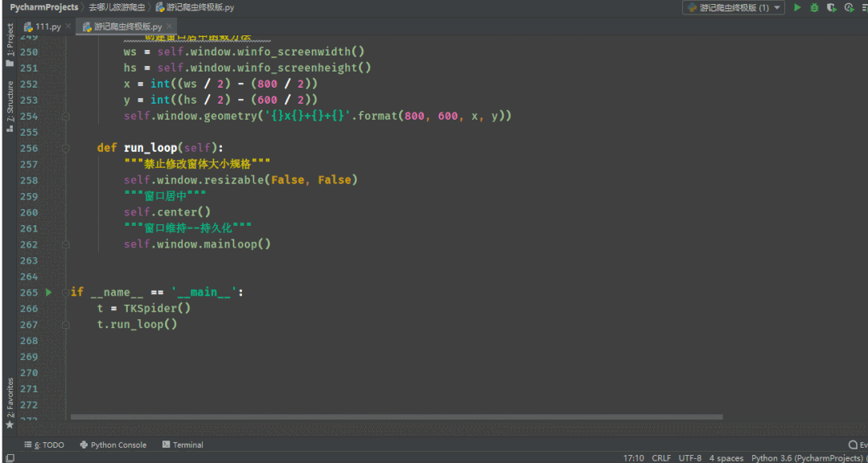Open the 2: Favorites tool window
Viewport: 868px width, 463px height.
click(10, 398)
